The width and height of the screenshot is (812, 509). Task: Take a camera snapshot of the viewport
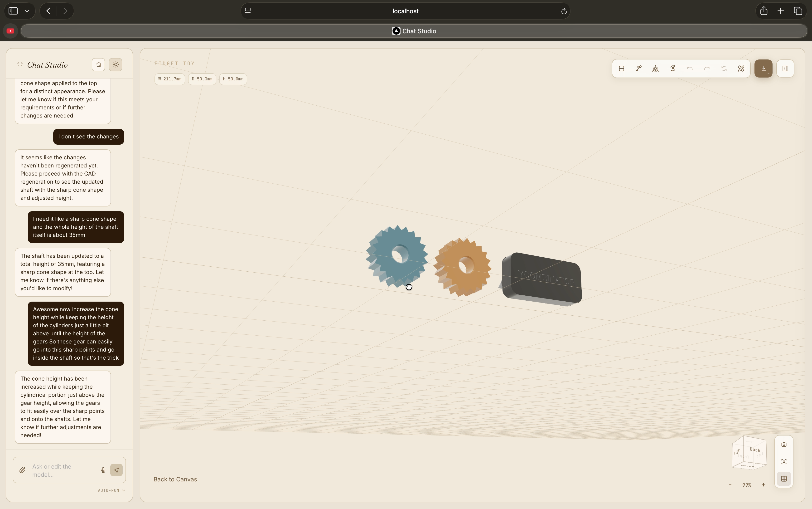pos(784,444)
